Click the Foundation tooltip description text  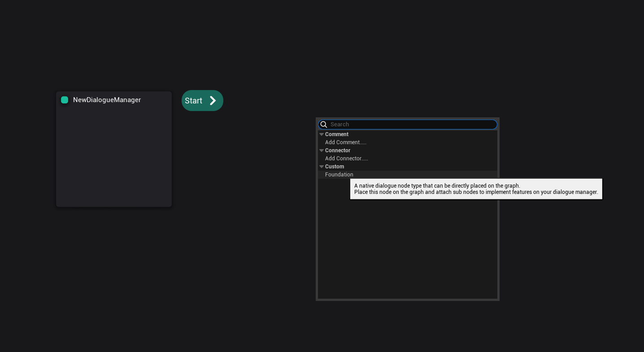[476, 189]
